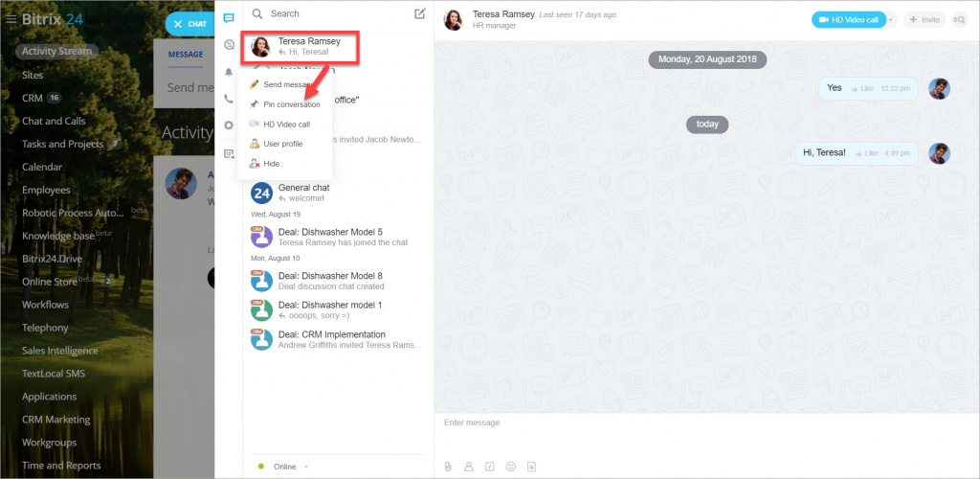This screenshot has width=980, height=479.
Task: Open the General chat conversation
Action: [x=338, y=193]
